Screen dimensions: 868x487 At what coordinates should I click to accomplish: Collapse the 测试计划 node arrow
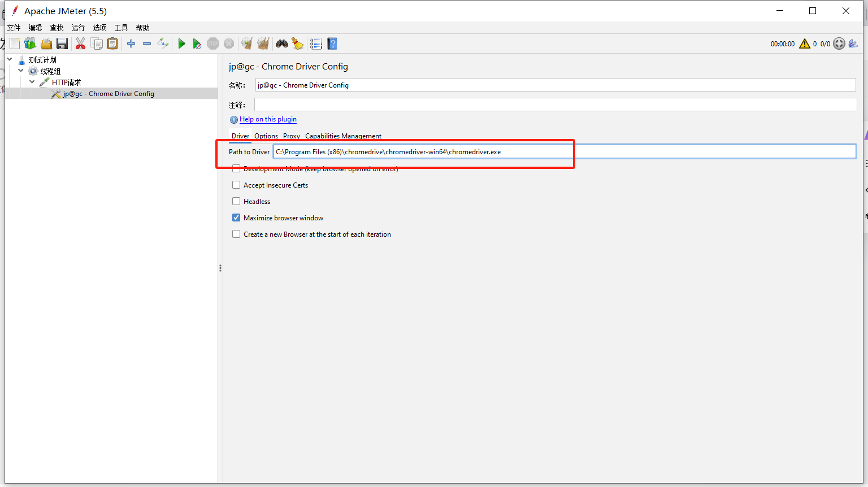9,59
